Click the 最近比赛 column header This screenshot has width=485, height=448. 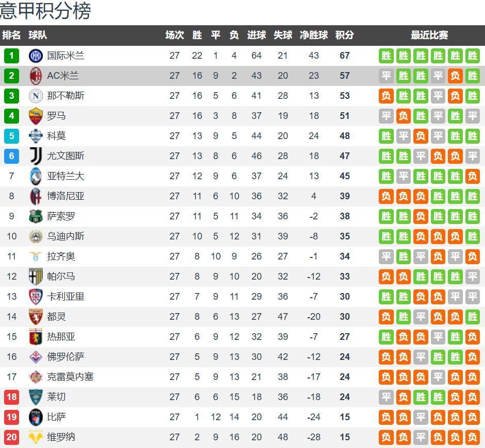429,35
